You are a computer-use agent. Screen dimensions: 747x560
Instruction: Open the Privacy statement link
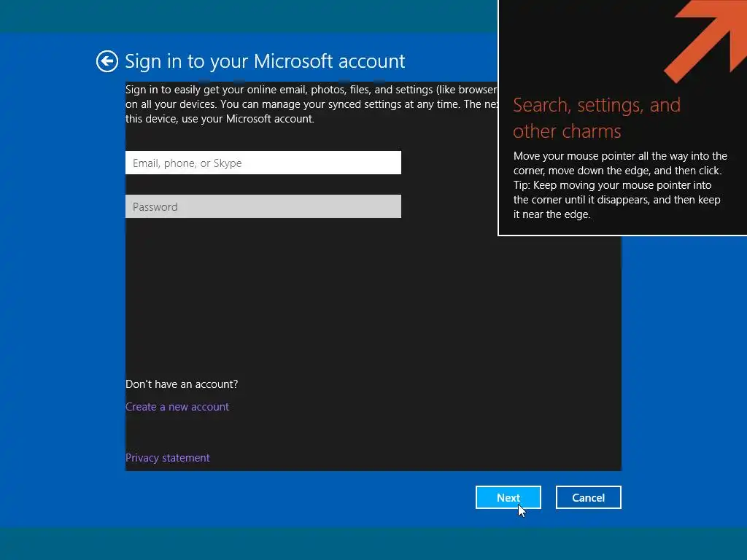(167, 458)
